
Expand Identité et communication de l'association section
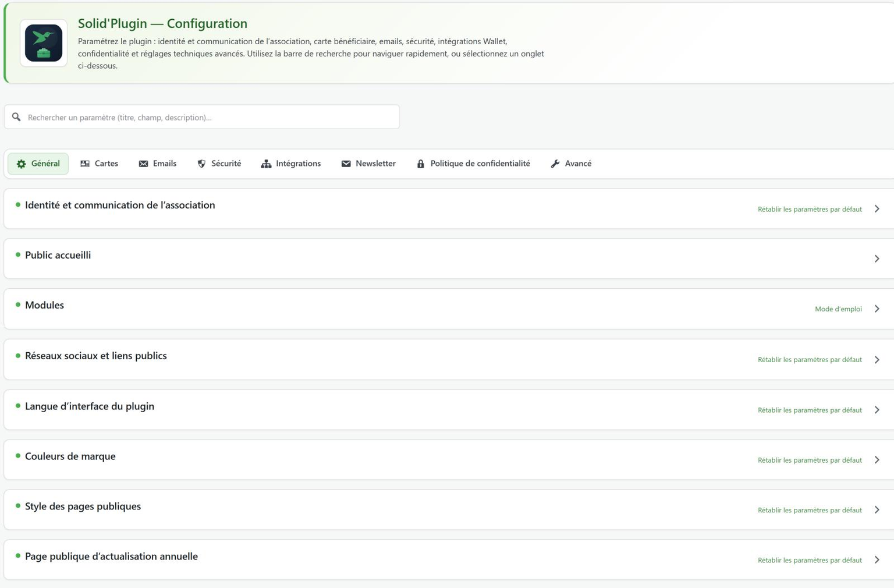coord(449,209)
